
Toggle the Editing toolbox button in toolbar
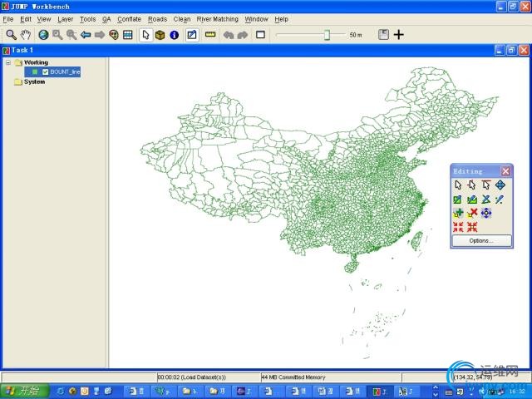click(x=191, y=35)
